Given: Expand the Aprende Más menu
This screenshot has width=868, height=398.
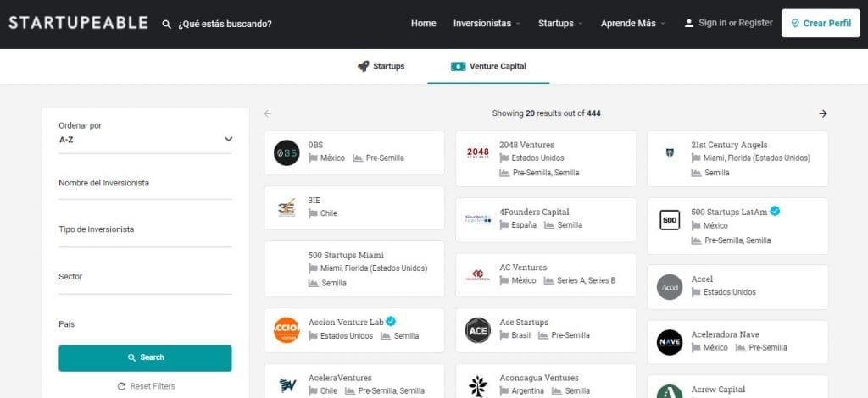Looking at the screenshot, I should (632, 23).
